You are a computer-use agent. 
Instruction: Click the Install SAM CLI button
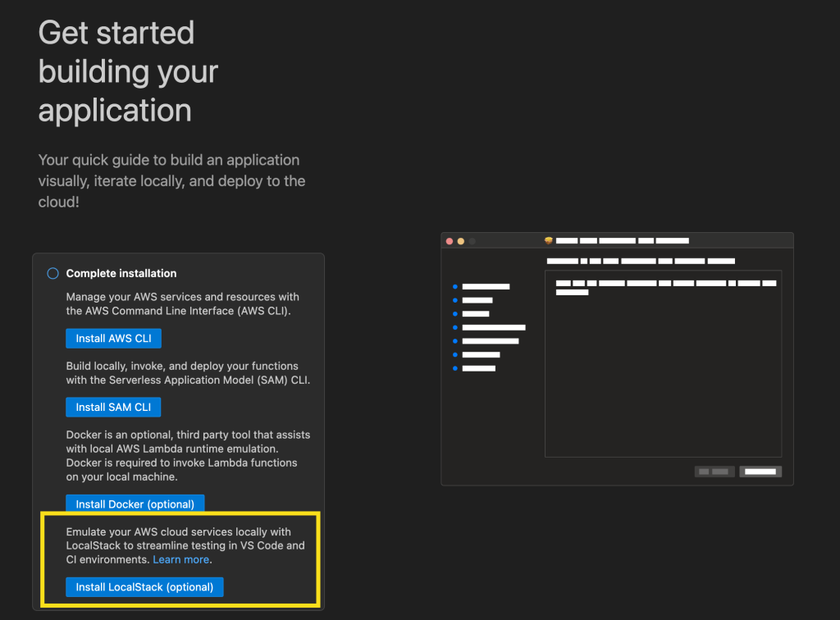click(113, 407)
